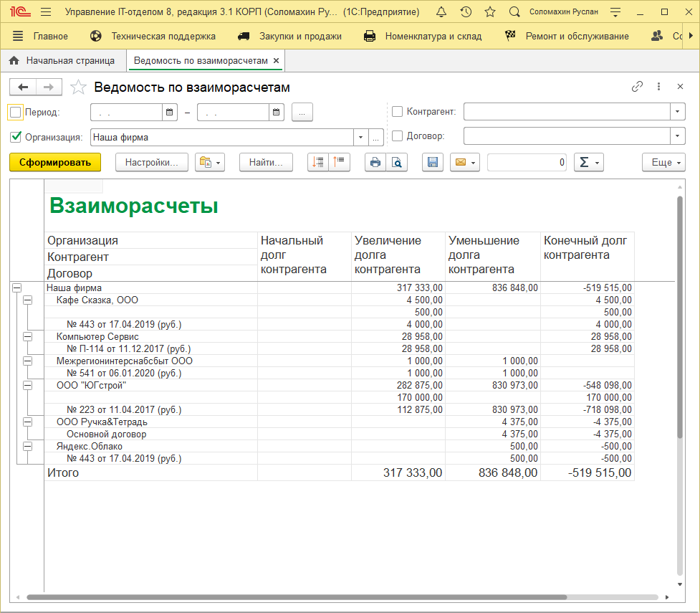Save the report with diskette icon

432,163
